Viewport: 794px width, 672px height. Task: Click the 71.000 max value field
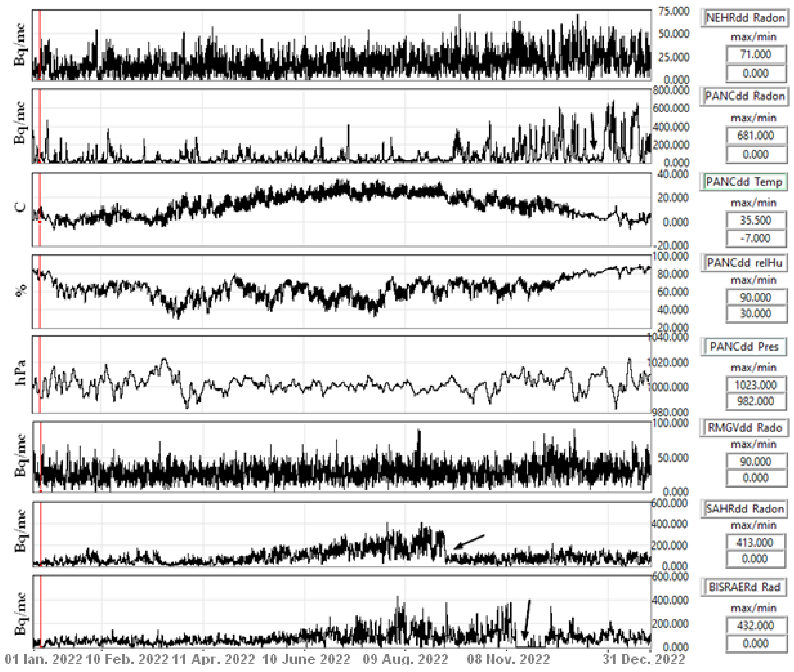756,54
